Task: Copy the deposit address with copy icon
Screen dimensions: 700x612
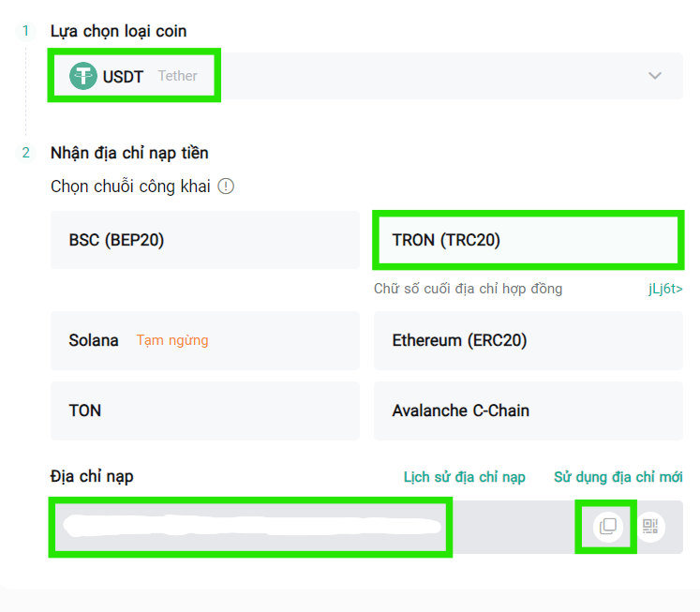Action: (x=607, y=527)
